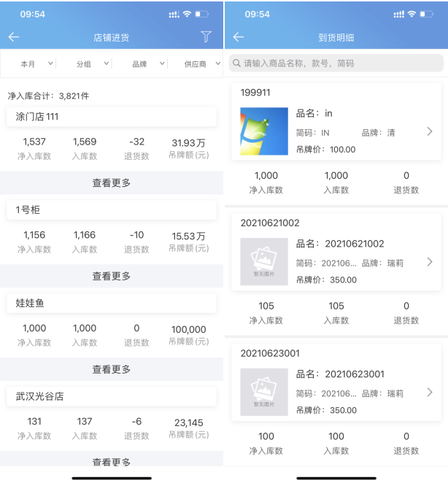Tap the search magnifier icon
The width and height of the screenshot is (448, 486).
237,63
